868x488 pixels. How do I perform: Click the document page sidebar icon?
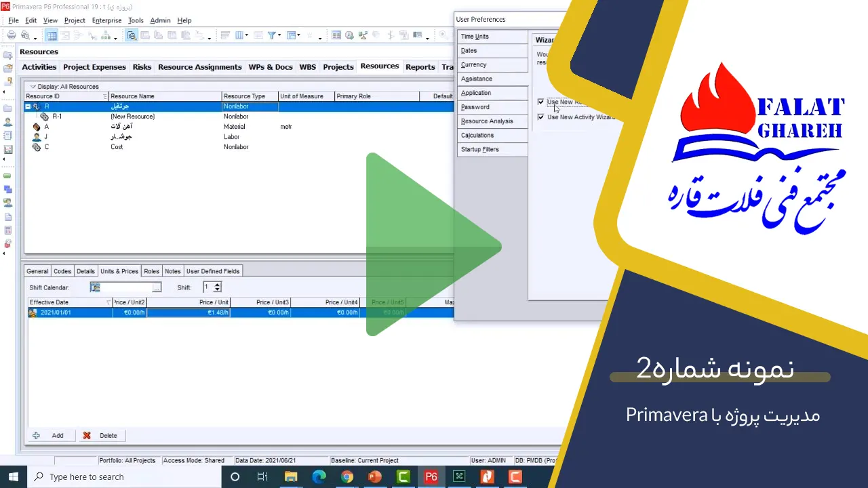(8, 217)
